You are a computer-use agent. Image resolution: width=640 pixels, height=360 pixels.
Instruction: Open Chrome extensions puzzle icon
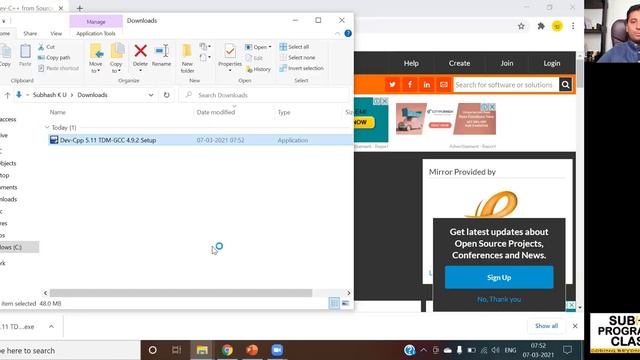point(541,26)
